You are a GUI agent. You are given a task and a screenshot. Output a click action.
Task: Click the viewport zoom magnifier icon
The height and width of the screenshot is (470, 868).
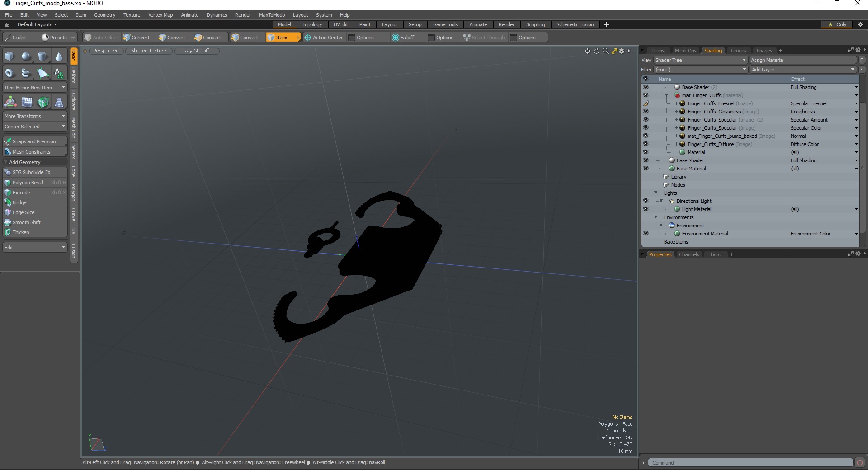(605, 51)
